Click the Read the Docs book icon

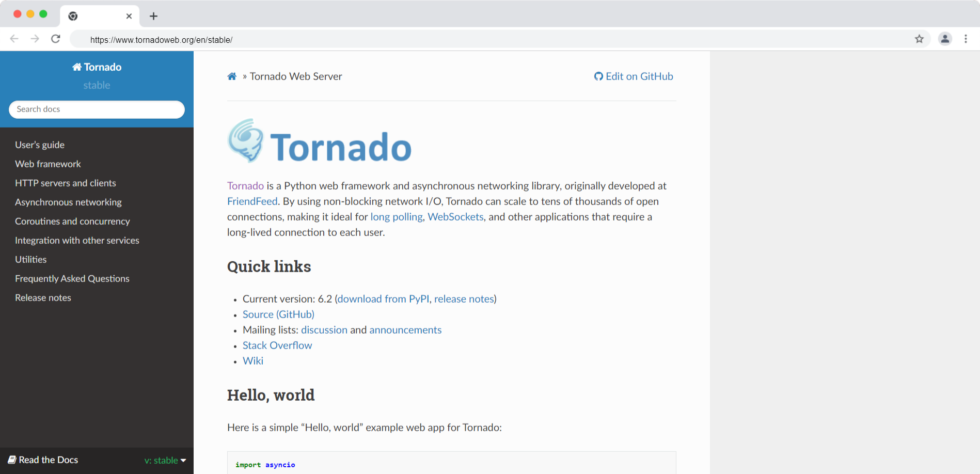tap(12, 460)
